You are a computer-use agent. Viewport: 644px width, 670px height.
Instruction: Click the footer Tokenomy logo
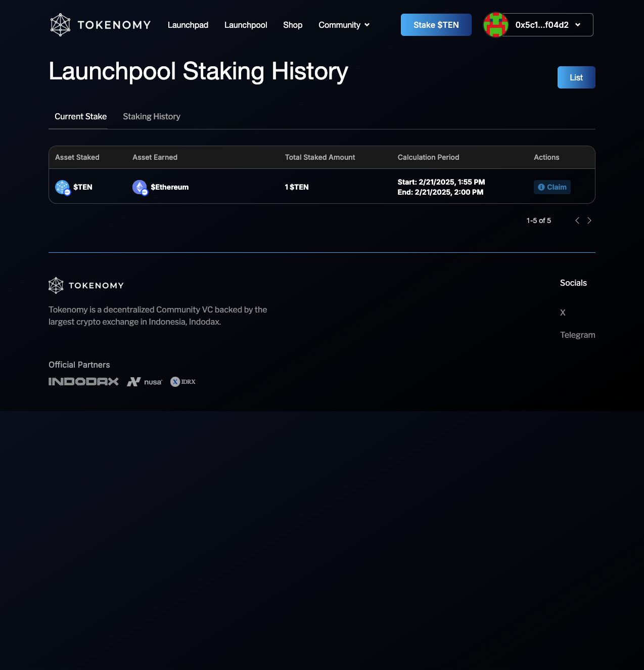pyautogui.click(x=86, y=286)
